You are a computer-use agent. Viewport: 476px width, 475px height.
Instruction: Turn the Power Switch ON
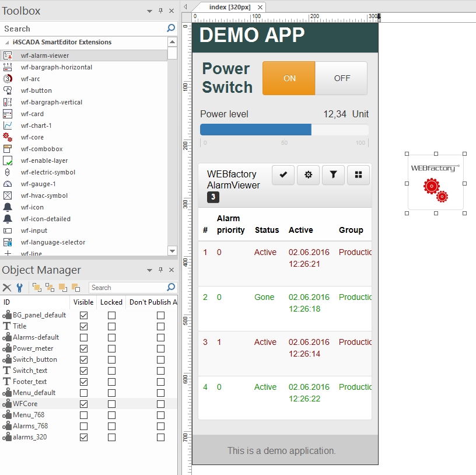[x=289, y=78]
